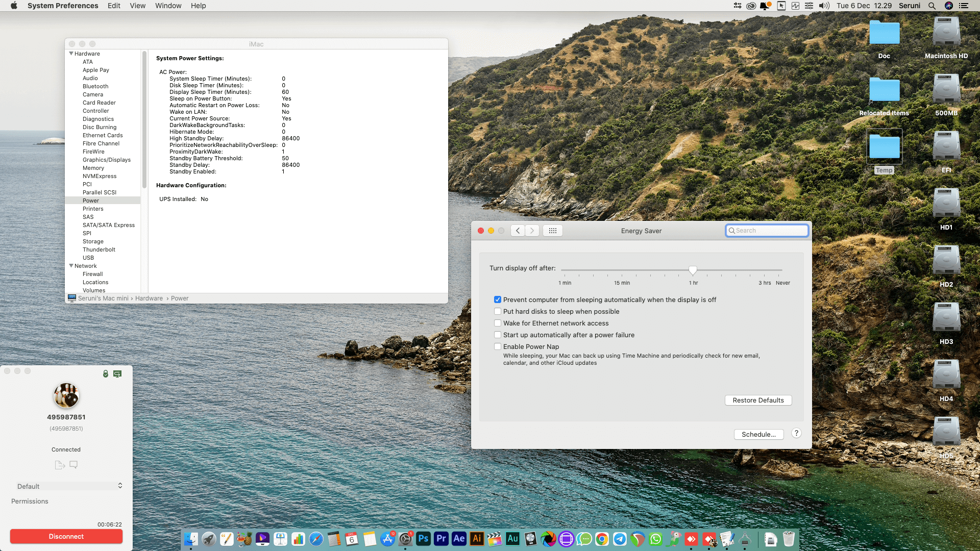Collapse the Hardware section in System Information
The width and height of the screenshot is (980, 551).
pyautogui.click(x=71, y=54)
